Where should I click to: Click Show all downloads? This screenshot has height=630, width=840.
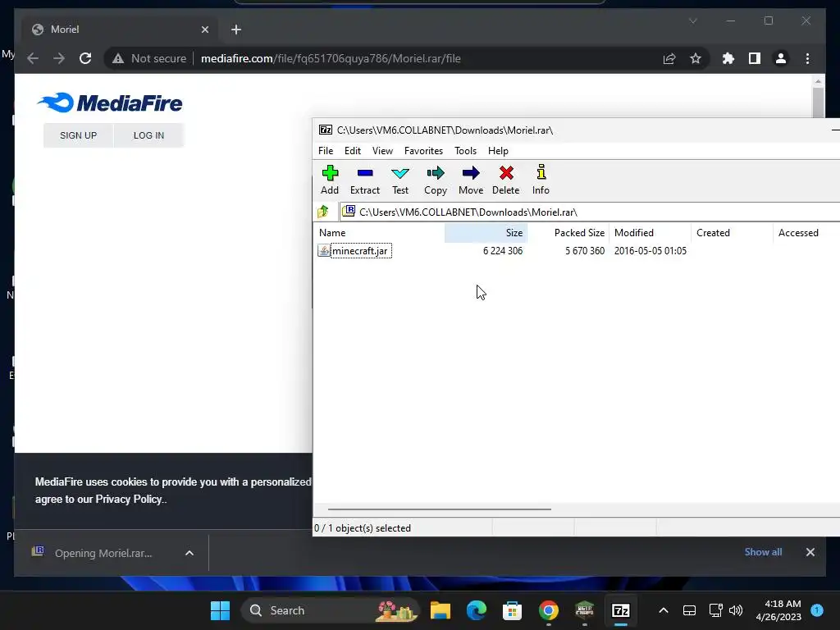tap(763, 552)
